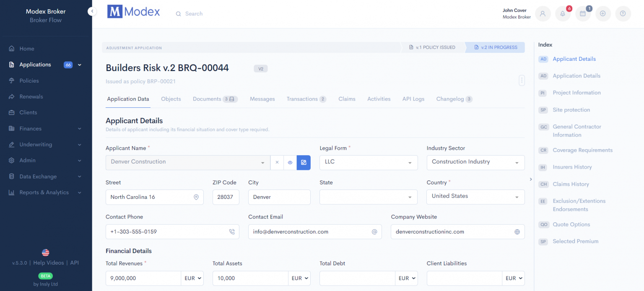644x291 pixels.
Task: Click the map pin icon in Street field
Action: pos(196,197)
